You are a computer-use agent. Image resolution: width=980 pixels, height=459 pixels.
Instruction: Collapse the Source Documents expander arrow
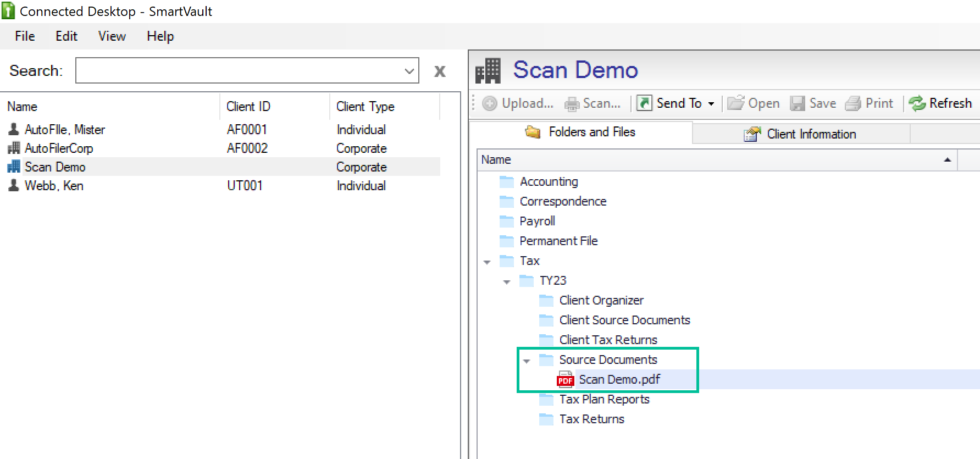coord(527,361)
